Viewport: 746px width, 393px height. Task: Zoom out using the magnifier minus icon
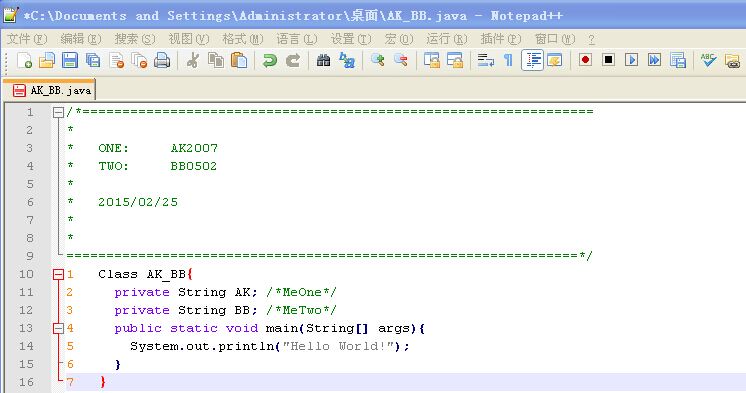(x=401, y=60)
